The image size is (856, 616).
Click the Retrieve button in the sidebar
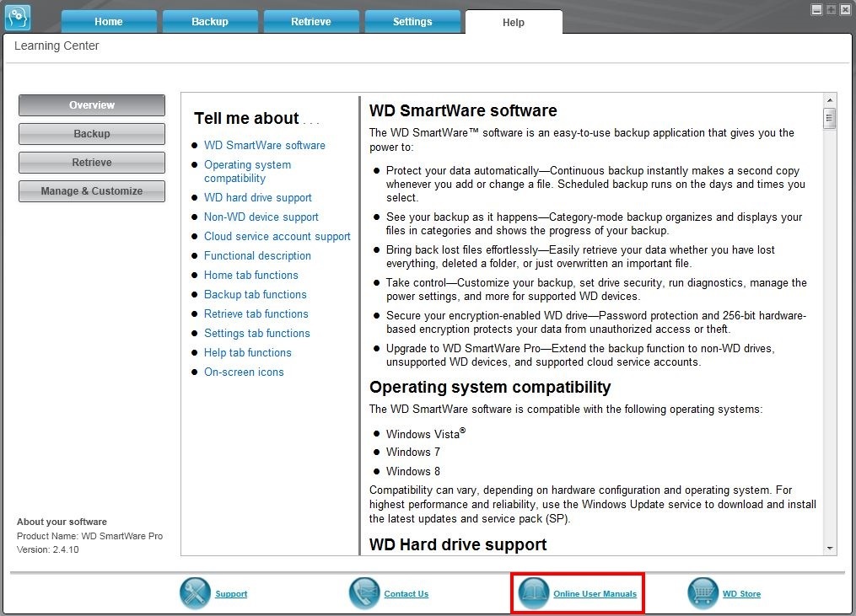[92, 163]
